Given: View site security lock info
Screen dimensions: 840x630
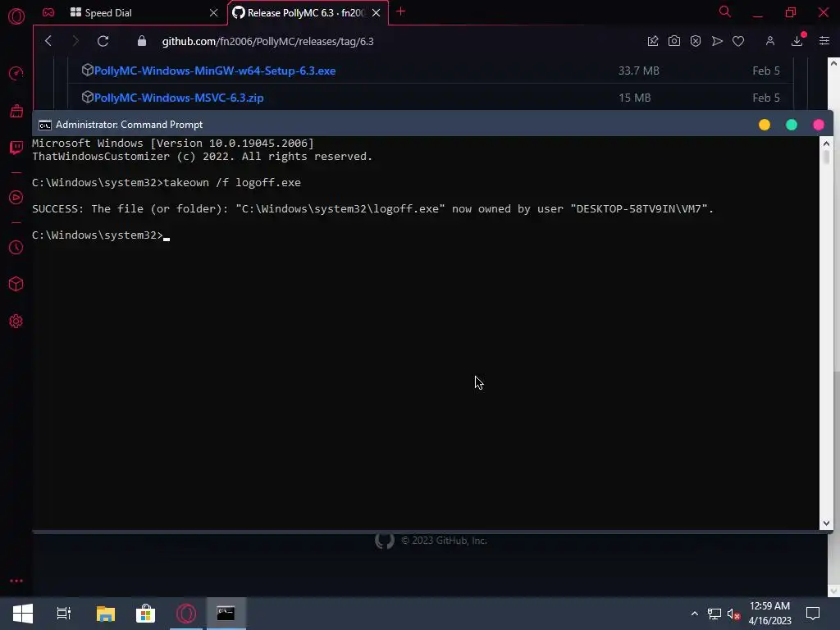Looking at the screenshot, I should pyautogui.click(x=141, y=41).
